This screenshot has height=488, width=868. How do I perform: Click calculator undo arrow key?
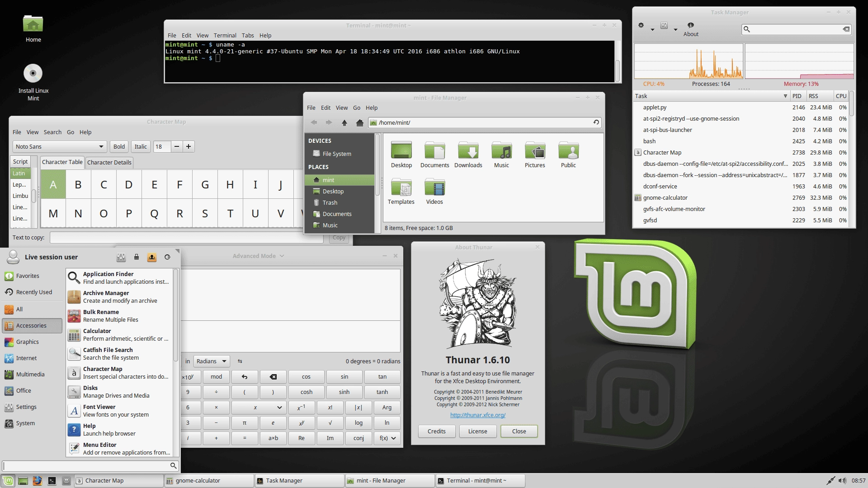coord(245,377)
